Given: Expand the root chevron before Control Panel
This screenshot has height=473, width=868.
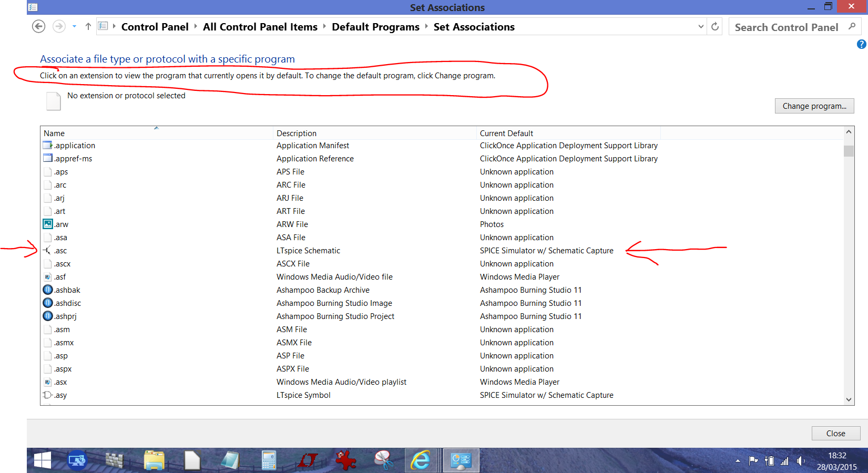Looking at the screenshot, I should (114, 26).
